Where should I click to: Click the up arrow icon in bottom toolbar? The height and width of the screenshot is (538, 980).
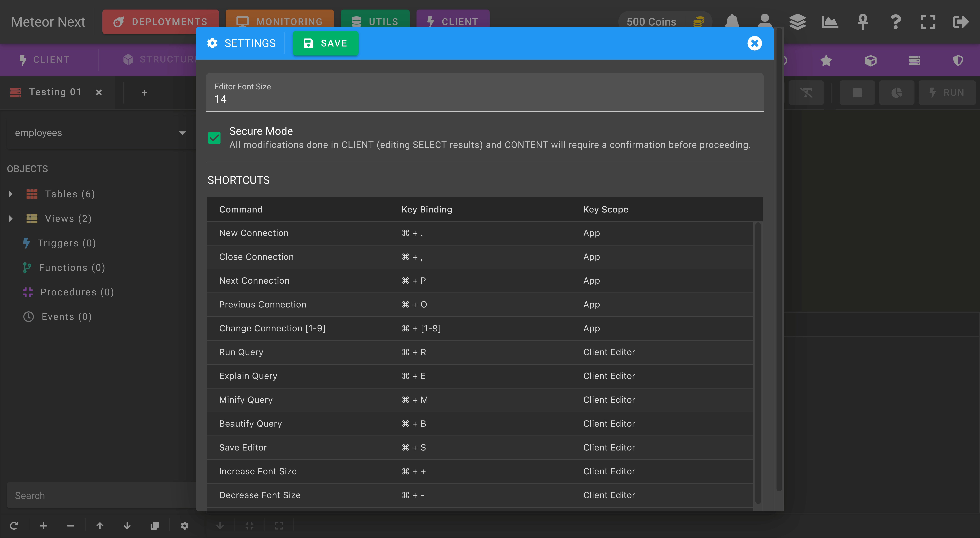pyautogui.click(x=100, y=525)
